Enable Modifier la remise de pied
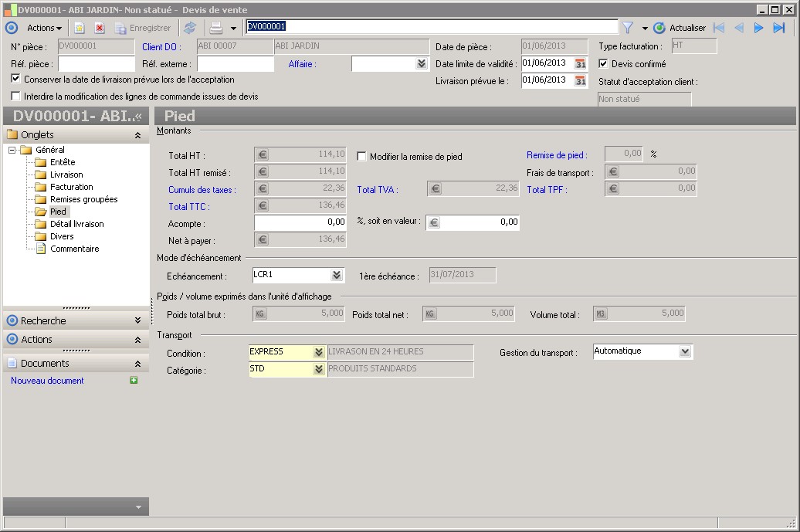Screen dimensions: 800x532 [361, 157]
